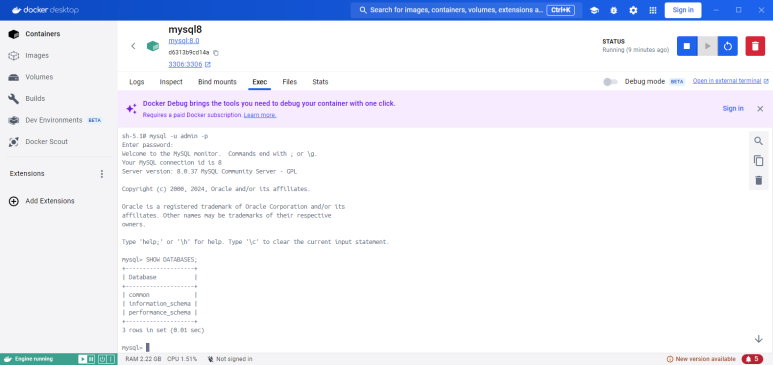Click the CPU 1.51% status text
773x365 pixels.
[x=182, y=359]
